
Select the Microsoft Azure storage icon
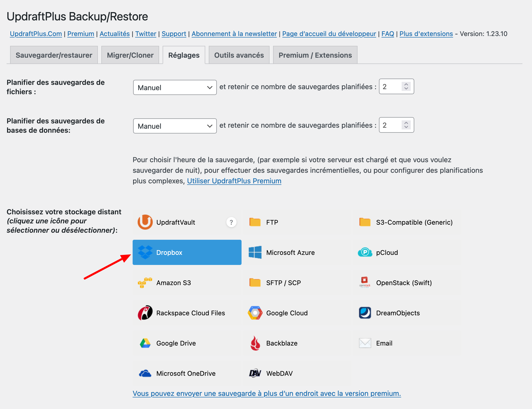click(290, 252)
